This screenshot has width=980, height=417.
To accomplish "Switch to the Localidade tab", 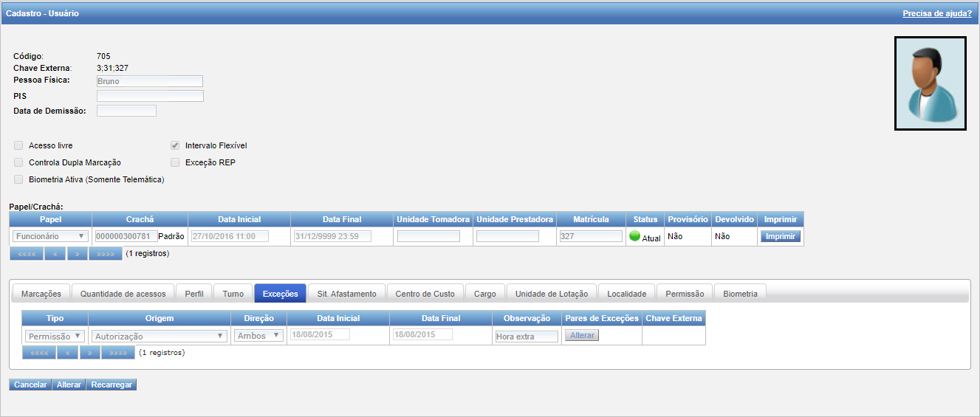I will [627, 294].
